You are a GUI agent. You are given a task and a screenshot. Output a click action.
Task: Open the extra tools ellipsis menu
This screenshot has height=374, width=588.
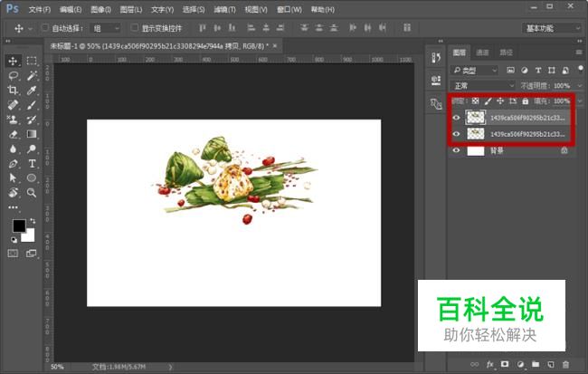point(13,207)
